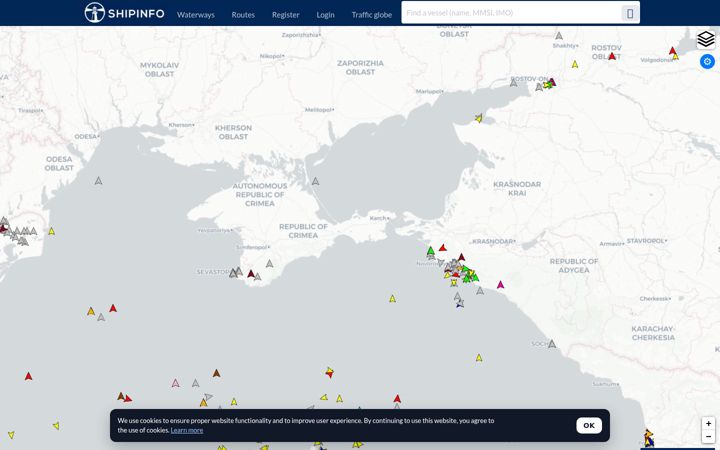
Task: Select the gray vessel marker at Sochi
Action: (x=552, y=344)
